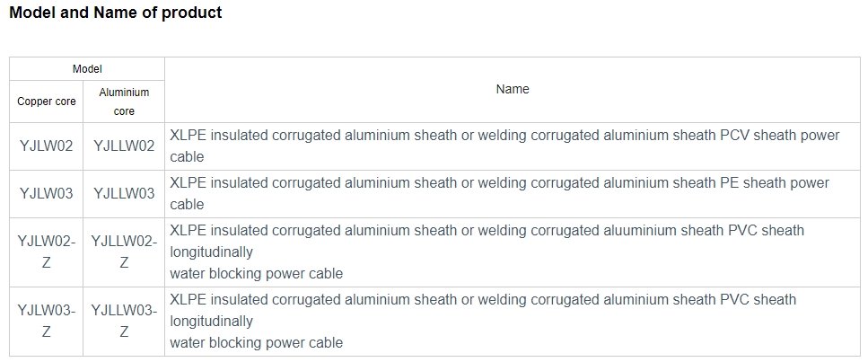Click the YJLW02 copper core cell
The height and width of the screenshot is (362, 868).
(47, 146)
